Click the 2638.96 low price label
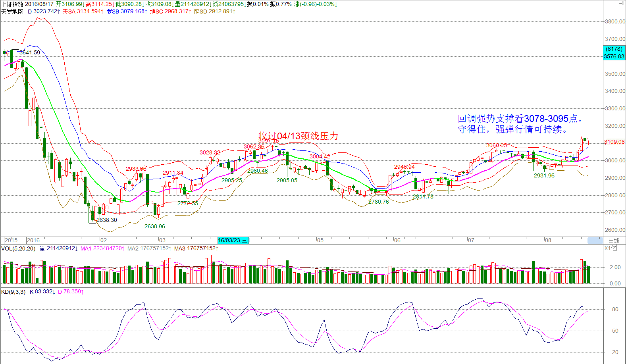The image size is (626, 364). [x=155, y=226]
